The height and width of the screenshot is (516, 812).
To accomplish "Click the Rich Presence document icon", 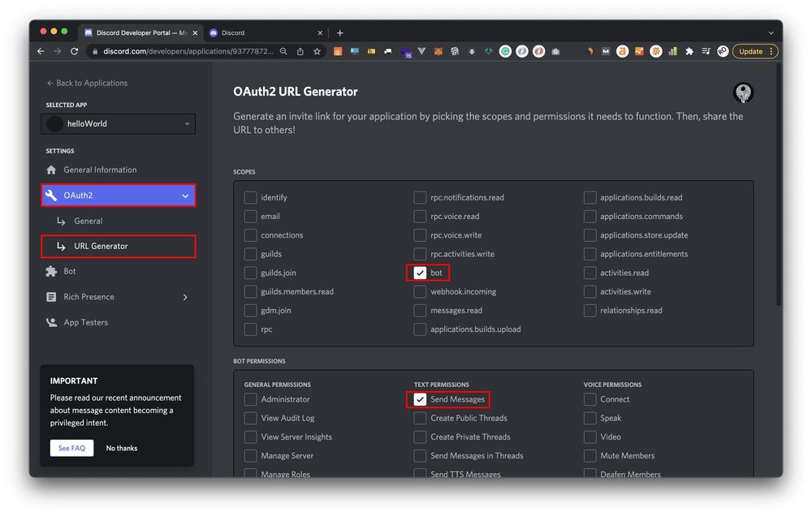I will [52, 297].
